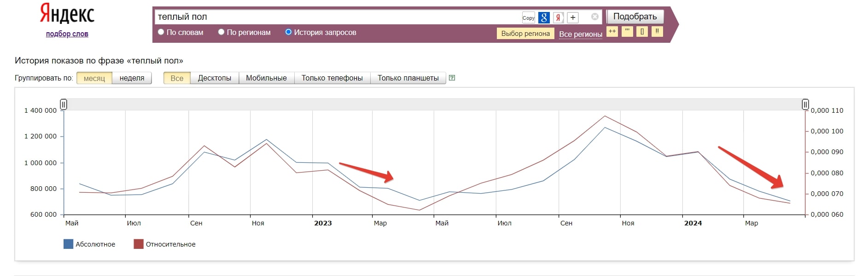Click the Группировать по label
This screenshot has width=868, height=276.
coord(44,78)
